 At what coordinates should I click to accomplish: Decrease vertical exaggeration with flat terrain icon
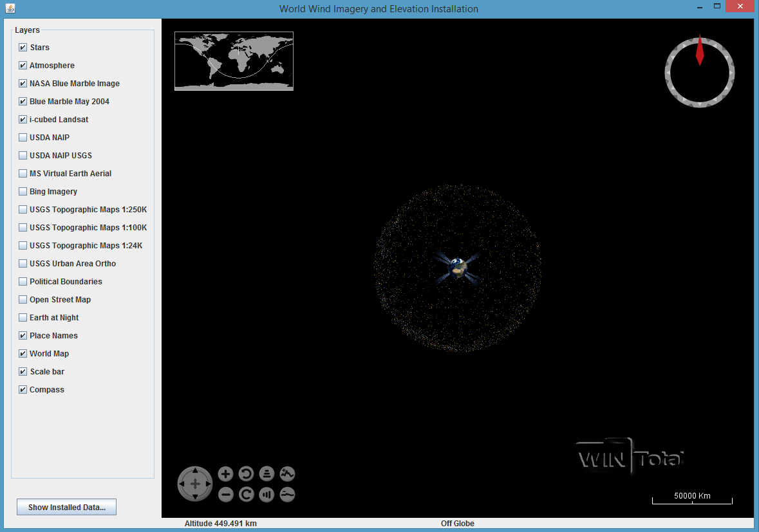(x=288, y=494)
